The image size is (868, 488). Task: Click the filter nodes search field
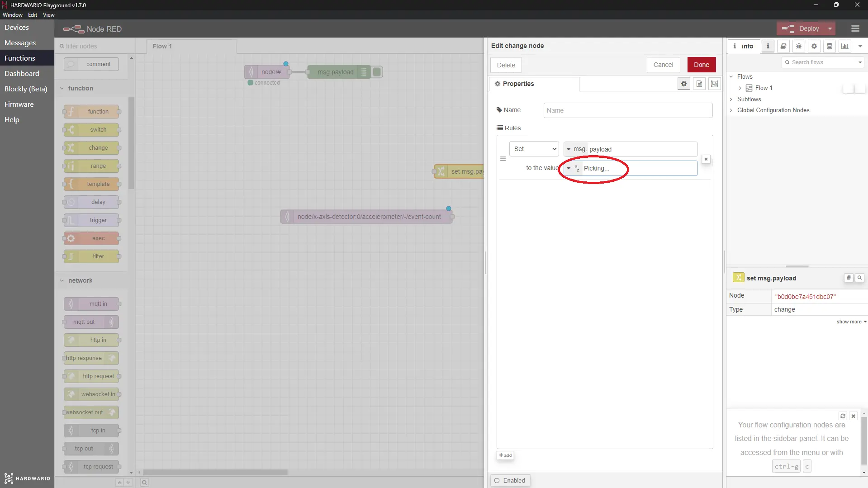95,46
